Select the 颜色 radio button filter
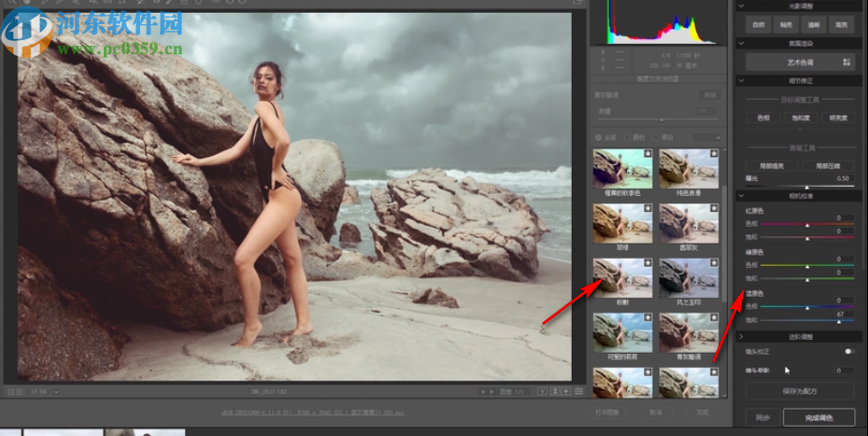868x436 pixels. (x=626, y=136)
